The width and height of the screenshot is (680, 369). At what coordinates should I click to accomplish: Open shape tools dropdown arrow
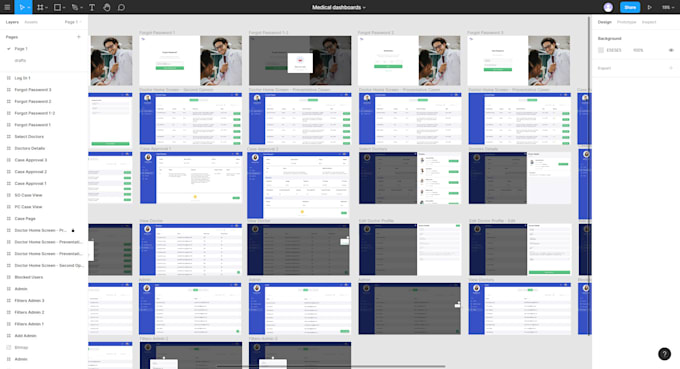(x=64, y=8)
